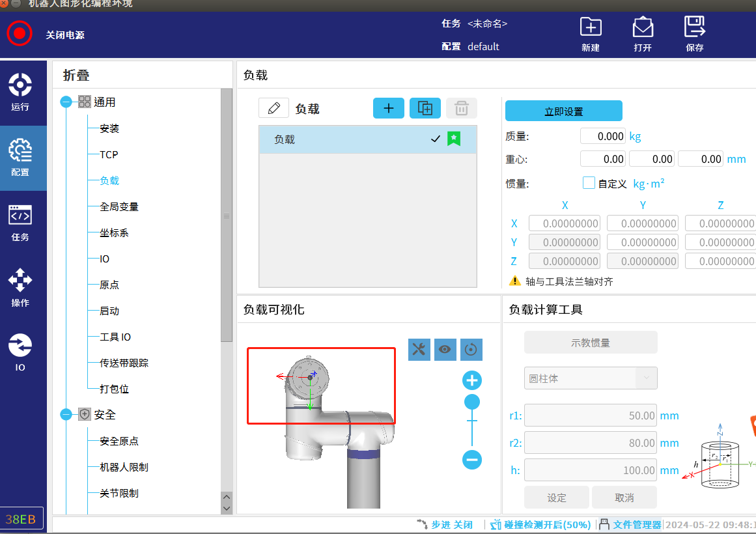The height and width of the screenshot is (534, 756).
Task: Click the zoom-in plus slider button
Action: coord(471,380)
